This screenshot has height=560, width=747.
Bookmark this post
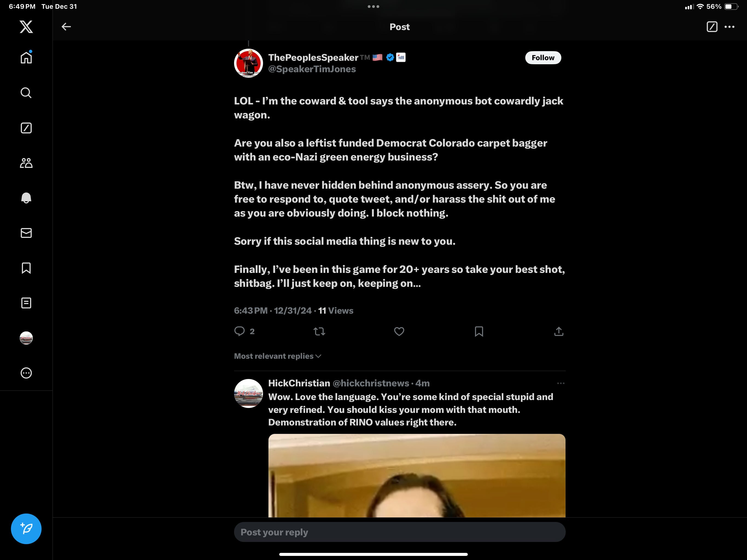[x=478, y=331]
